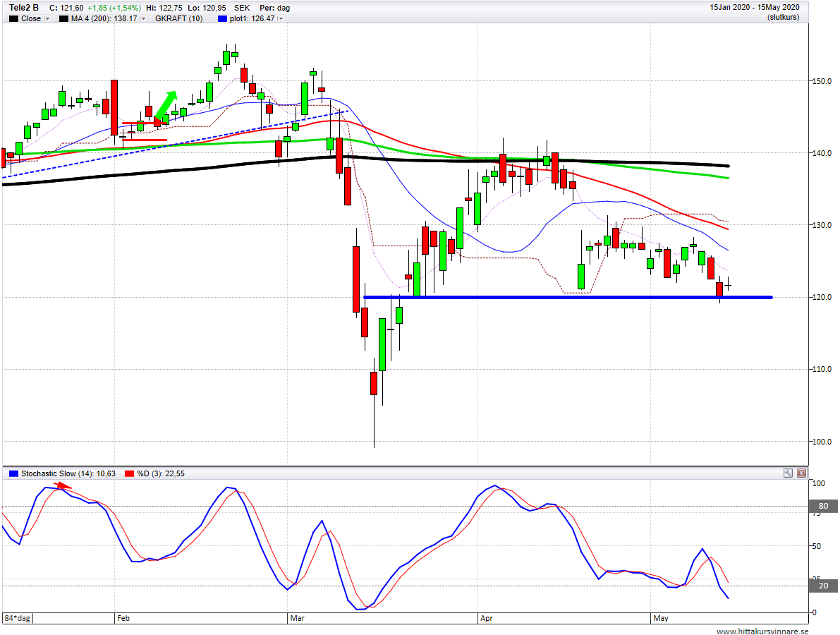
Task: Open the Stochastic panel settings wrench
Action: click(788, 473)
